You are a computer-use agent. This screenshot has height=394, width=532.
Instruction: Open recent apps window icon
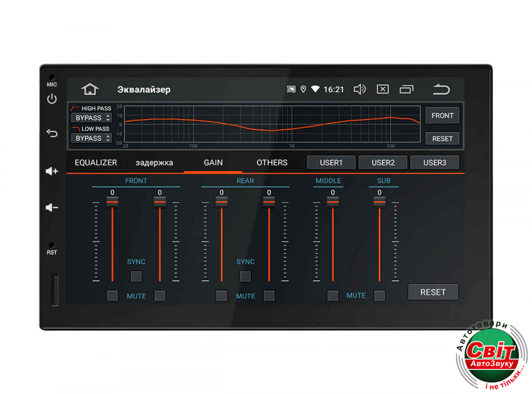(406, 89)
